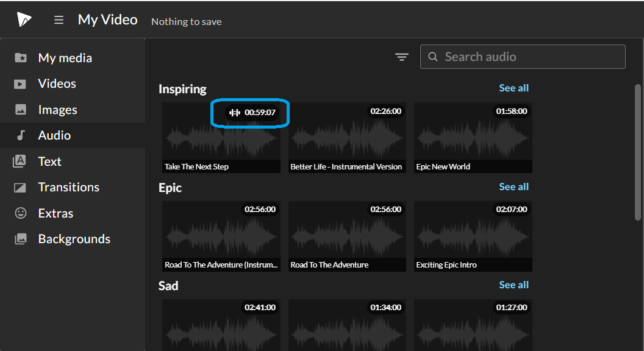Screen dimensions: 644x351
Task: Click the My Video project title
Action: tap(107, 19)
